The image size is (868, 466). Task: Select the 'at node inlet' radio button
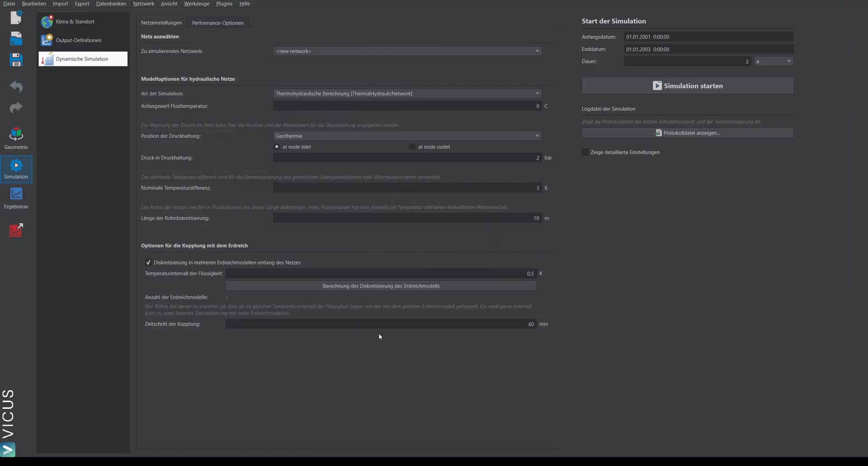pos(277,147)
